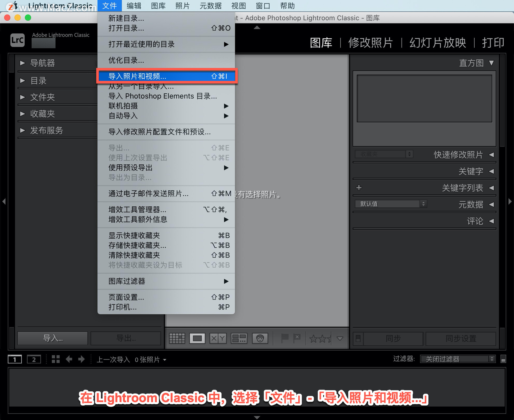Open filmstrip source dropdown 上一次导入
The height and width of the screenshot is (420, 514).
[131, 360]
